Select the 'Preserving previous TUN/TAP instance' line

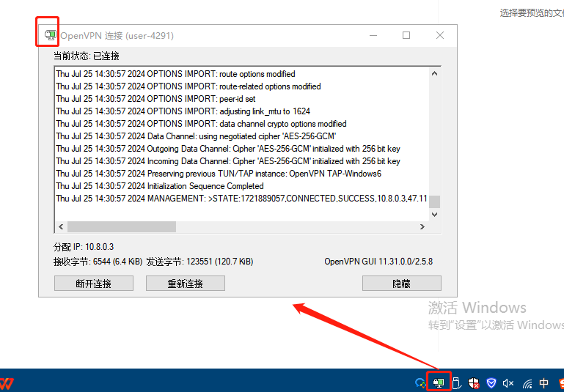(219, 174)
